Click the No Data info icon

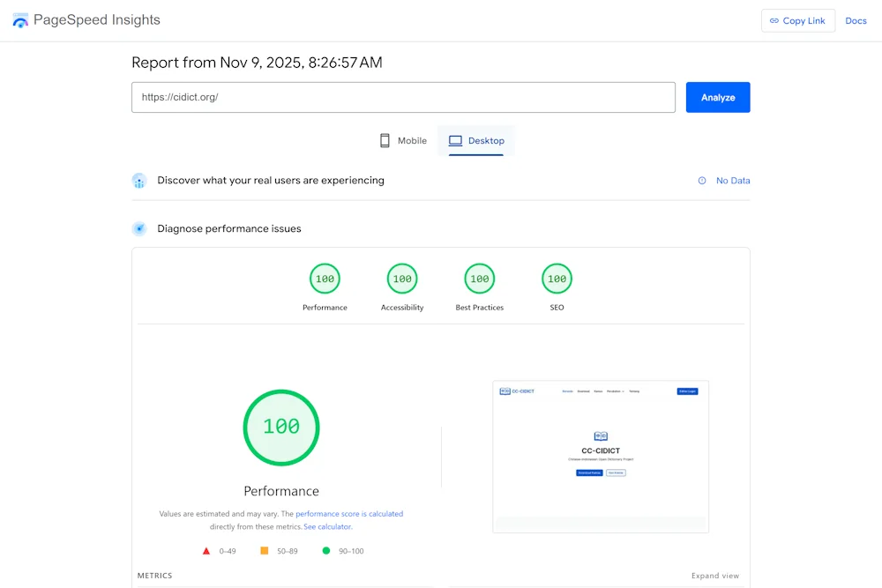coord(702,181)
